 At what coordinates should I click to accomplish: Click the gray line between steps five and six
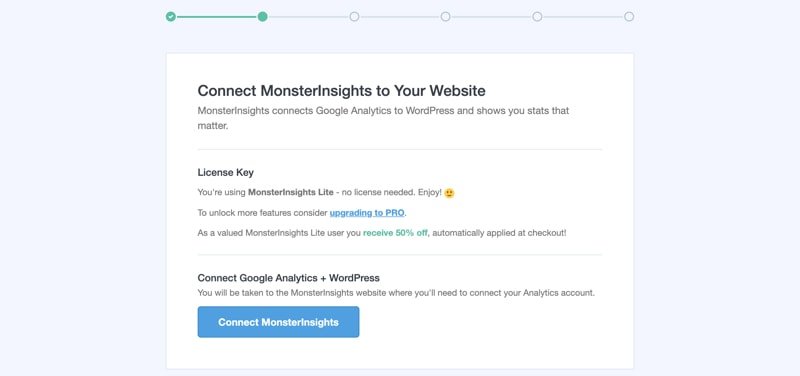[583, 17]
